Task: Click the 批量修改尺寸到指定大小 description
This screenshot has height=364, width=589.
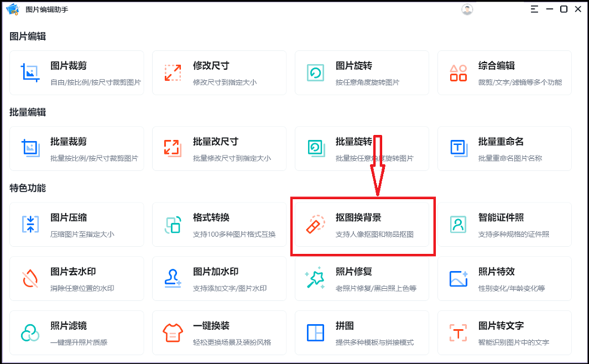Action: click(232, 158)
